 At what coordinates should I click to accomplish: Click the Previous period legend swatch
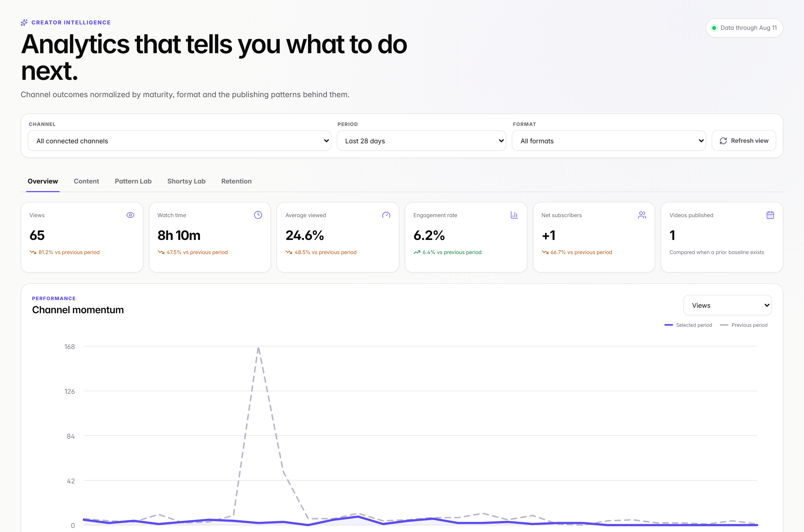click(724, 325)
